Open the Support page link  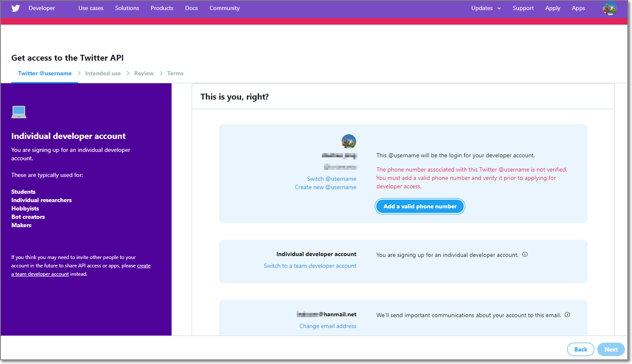pos(523,8)
